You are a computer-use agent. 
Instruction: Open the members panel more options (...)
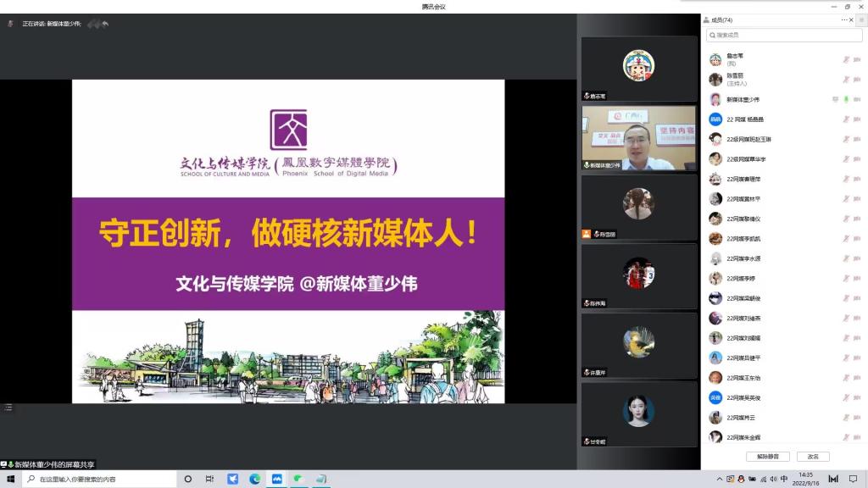pos(843,20)
